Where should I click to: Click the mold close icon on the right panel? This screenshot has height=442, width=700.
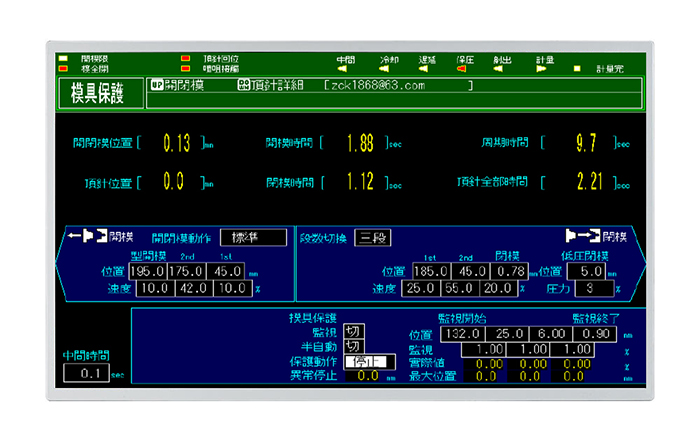pyautogui.click(x=582, y=237)
